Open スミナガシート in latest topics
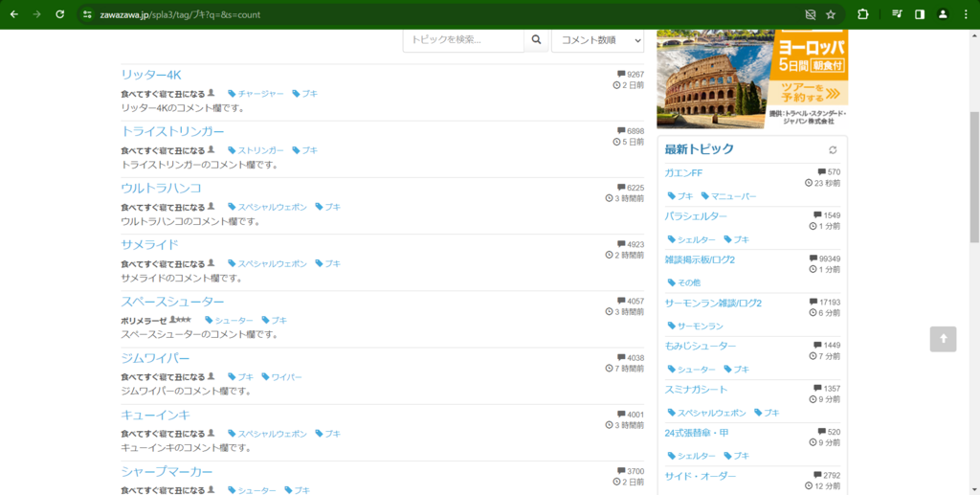The image size is (980, 495). (697, 390)
